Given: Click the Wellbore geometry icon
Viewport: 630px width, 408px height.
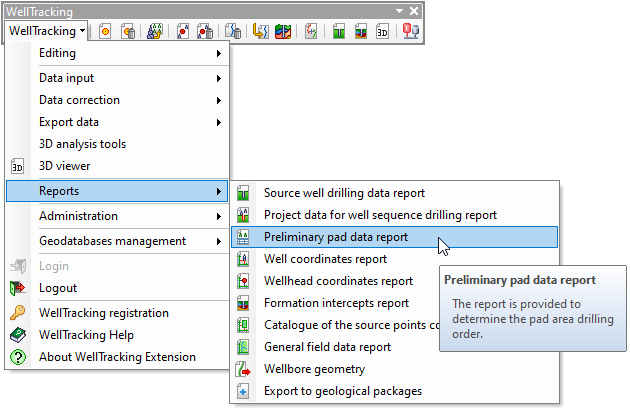Looking at the screenshot, I should pyautogui.click(x=243, y=369).
